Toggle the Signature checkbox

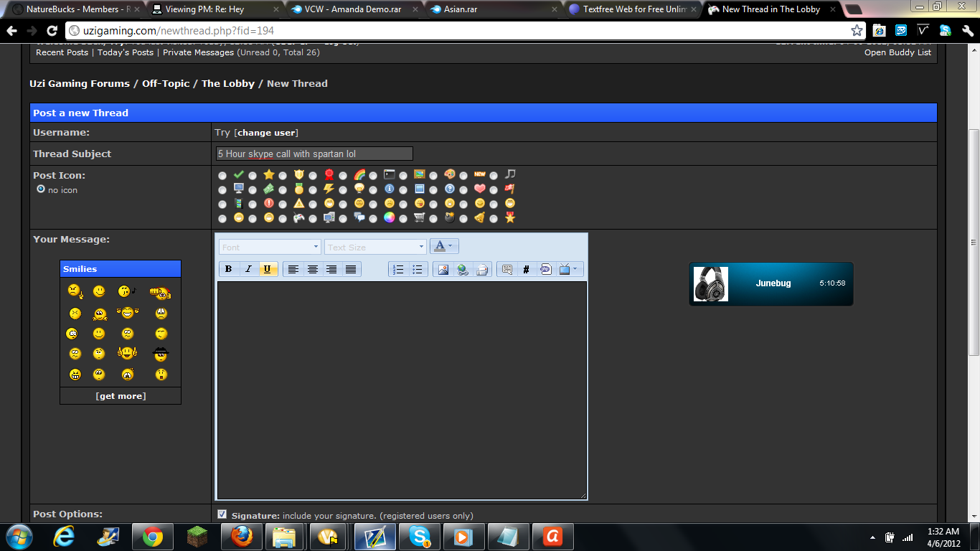[x=222, y=514]
